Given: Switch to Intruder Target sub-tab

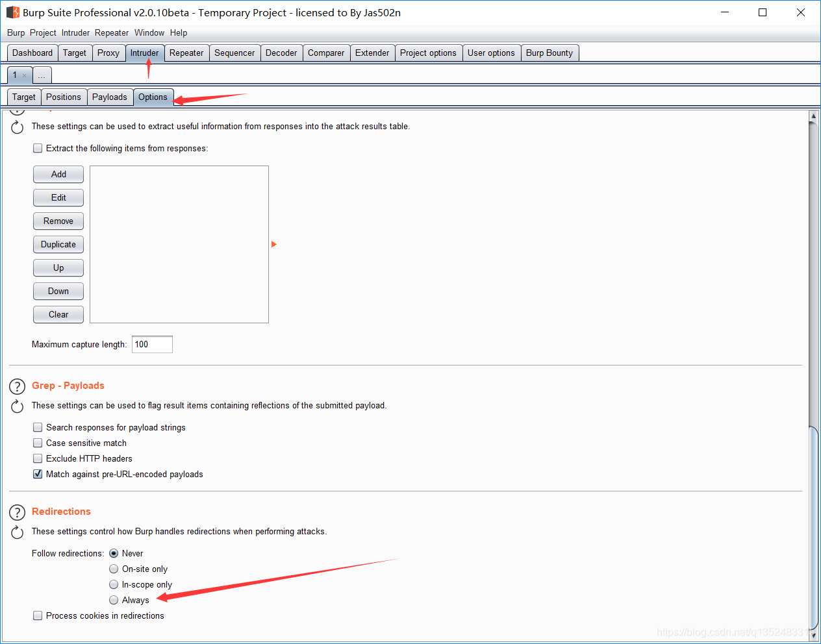Looking at the screenshot, I should (24, 97).
